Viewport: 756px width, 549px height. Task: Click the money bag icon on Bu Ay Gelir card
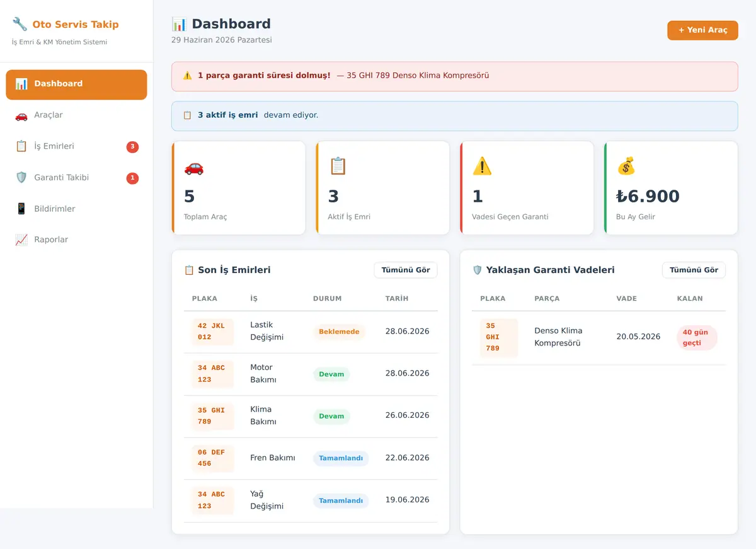(x=626, y=166)
